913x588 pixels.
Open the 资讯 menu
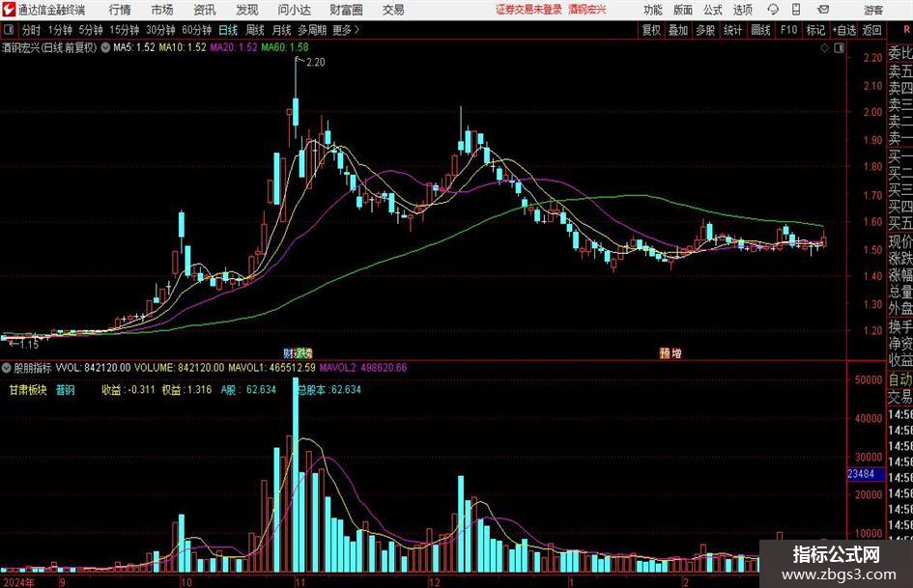pos(205,10)
